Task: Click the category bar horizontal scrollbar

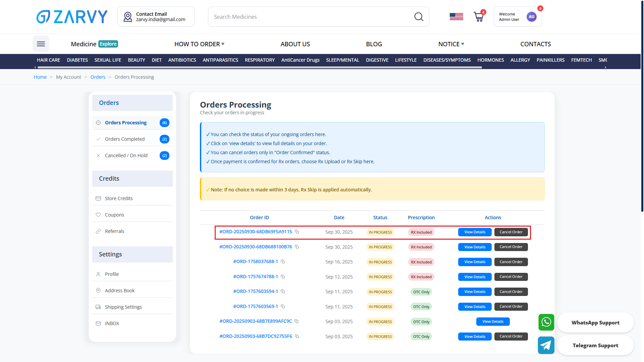Action: tap(260, 67)
